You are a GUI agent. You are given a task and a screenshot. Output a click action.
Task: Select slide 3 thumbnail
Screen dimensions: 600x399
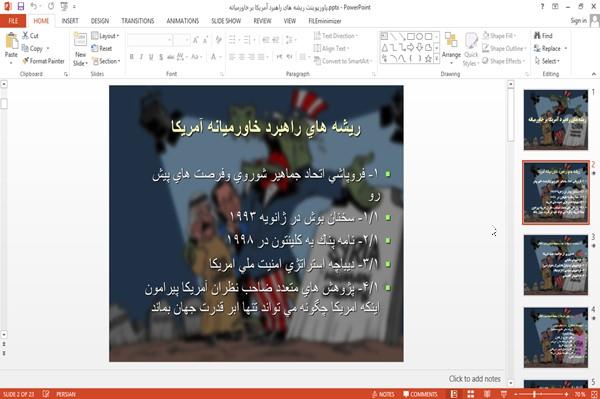[x=556, y=264]
